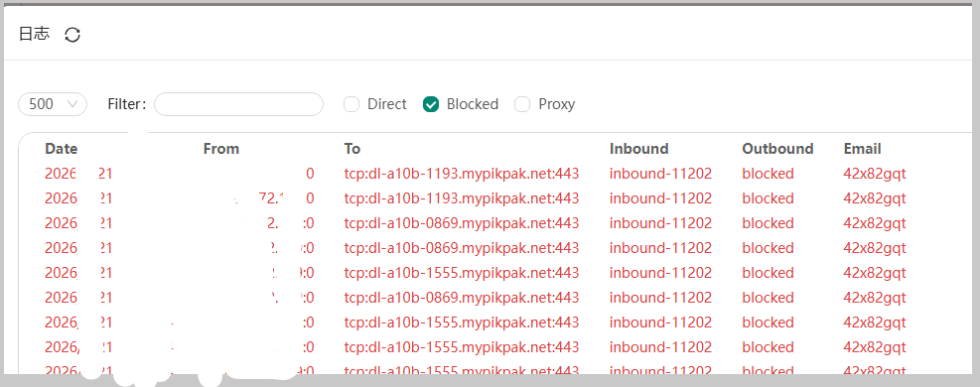Click inbound-11202 in the topmost log row
980x387 pixels.
pyautogui.click(x=660, y=174)
